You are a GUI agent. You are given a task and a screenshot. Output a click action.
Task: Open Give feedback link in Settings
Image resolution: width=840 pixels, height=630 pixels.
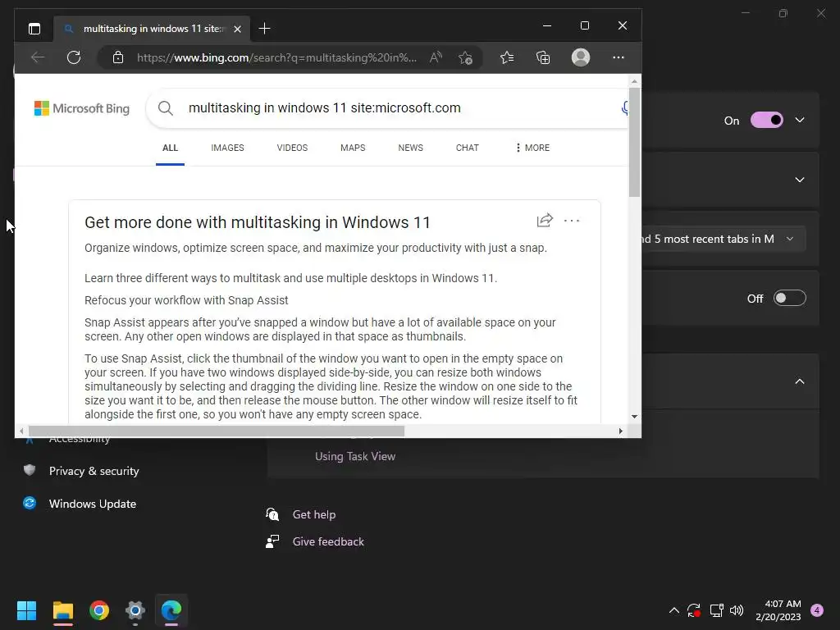328,541
